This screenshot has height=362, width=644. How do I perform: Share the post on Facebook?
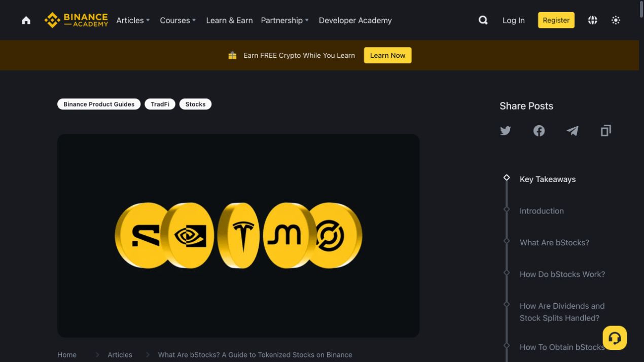point(539,131)
